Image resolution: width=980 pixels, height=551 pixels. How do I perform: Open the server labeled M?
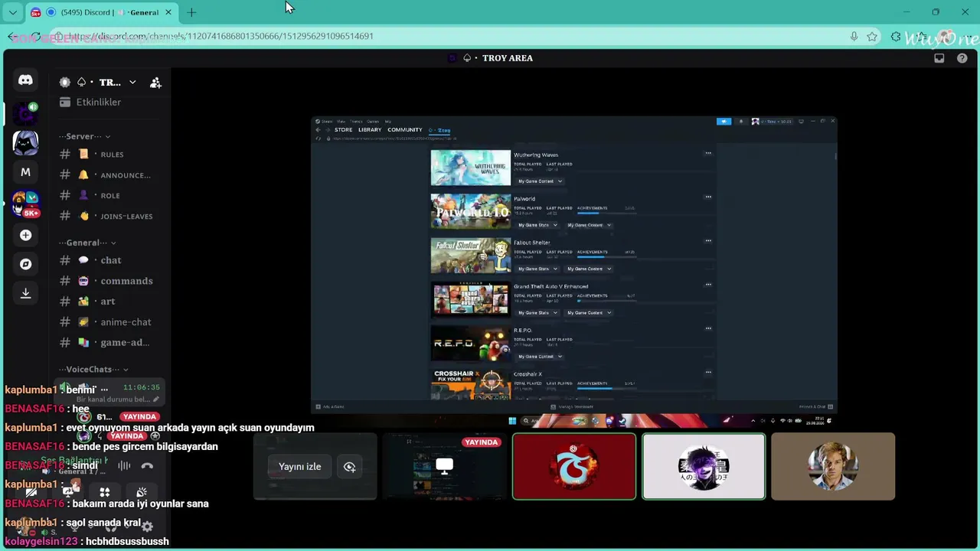25,173
